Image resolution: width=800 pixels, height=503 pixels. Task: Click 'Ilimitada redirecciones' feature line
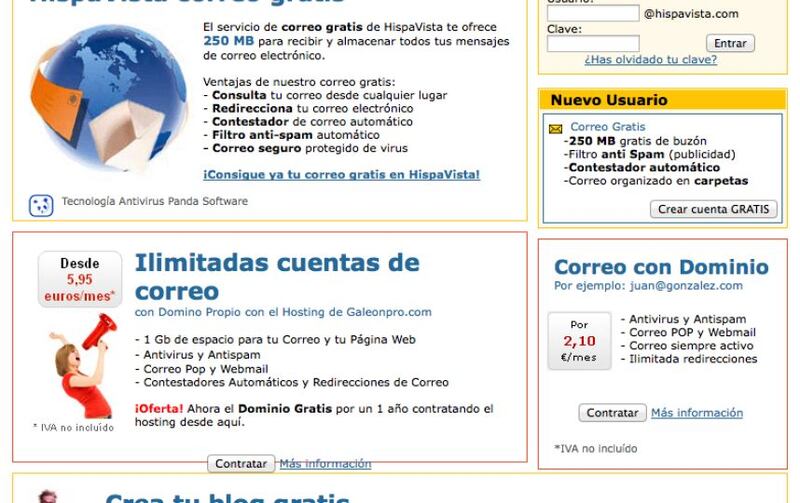[689, 359]
